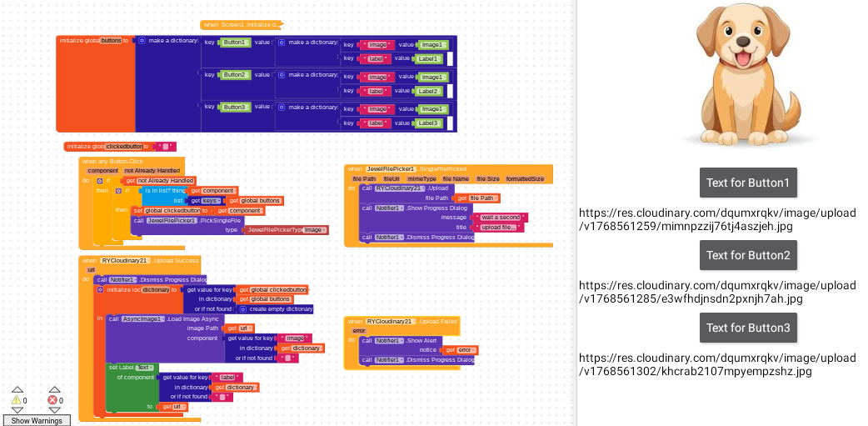Image resolution: width=868 pixels, height=426 pixels.
Task: Tap the Text for Button3 button
Action: (x=748, y=328)
